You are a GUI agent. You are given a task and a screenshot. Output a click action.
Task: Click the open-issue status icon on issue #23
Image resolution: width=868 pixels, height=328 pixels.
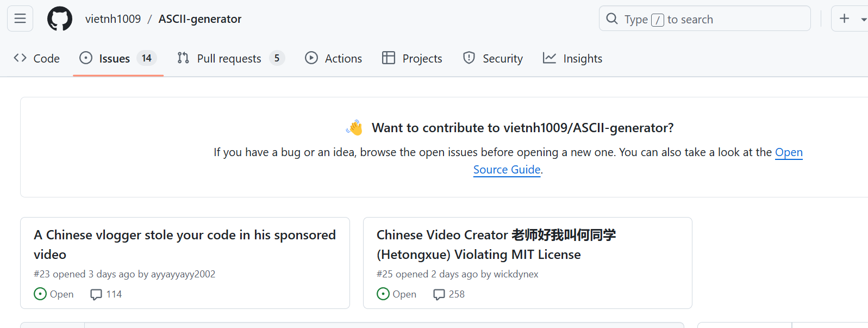[x=40, y=294]
